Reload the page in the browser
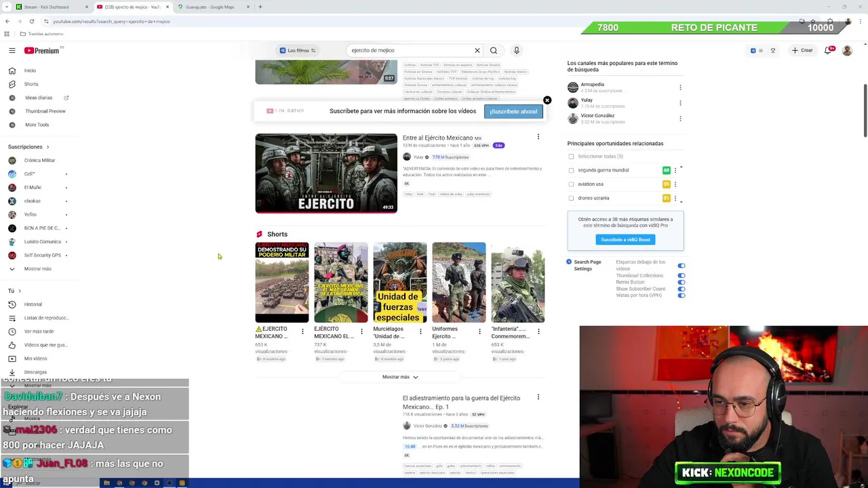868x488 pixels. point(31,21)
